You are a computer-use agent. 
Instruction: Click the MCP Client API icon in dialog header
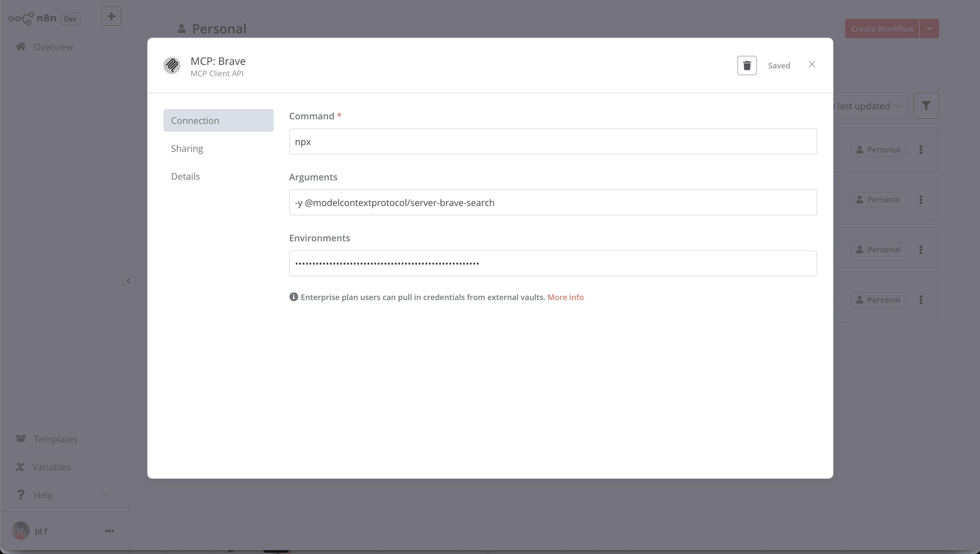172,65
